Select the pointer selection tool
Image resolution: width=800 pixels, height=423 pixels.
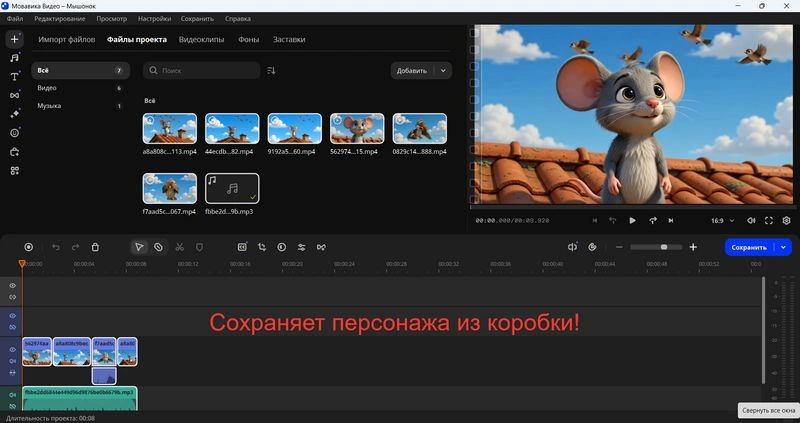(139, 247)
